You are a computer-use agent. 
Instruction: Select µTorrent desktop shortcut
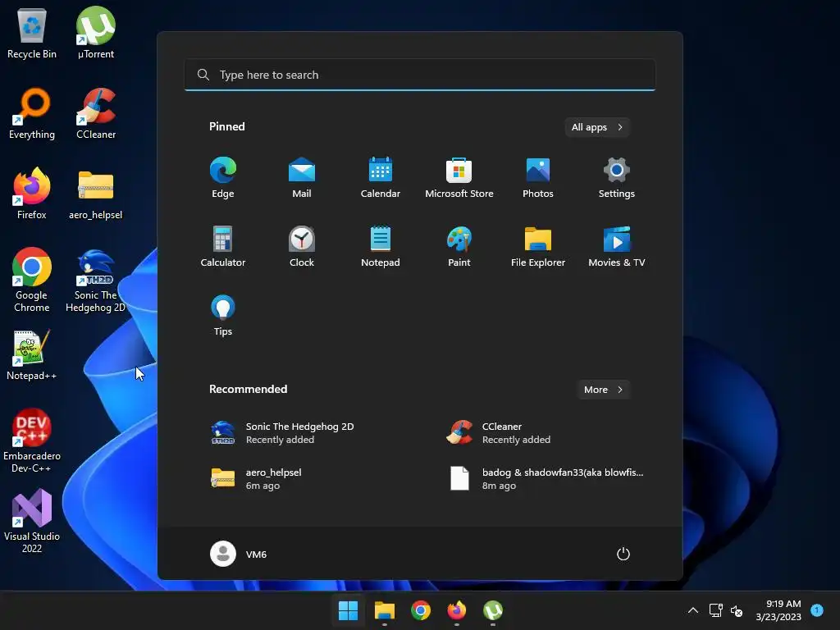pyautogui.click(x=95, y=33)
